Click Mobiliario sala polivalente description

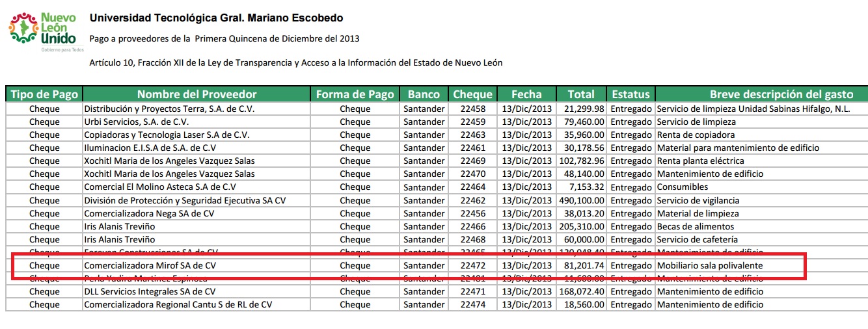[x=709, y=265]
